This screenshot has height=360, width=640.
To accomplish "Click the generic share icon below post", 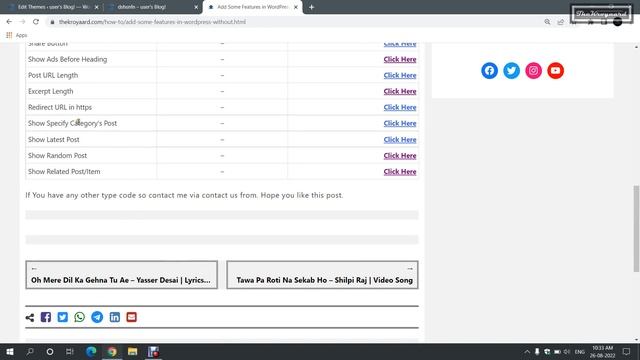I will coord(30,317).
